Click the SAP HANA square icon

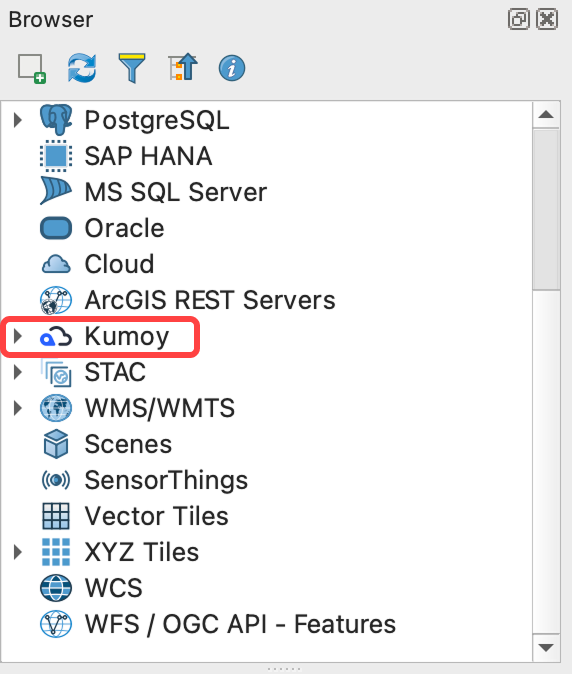pos(56,156)
